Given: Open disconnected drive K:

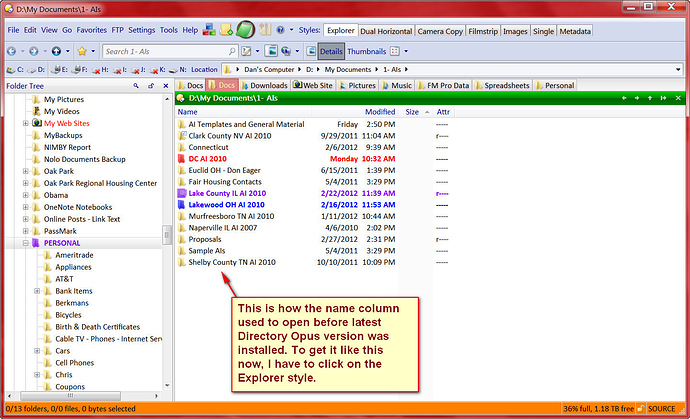Looking at the screenshot, I should 157,70.
